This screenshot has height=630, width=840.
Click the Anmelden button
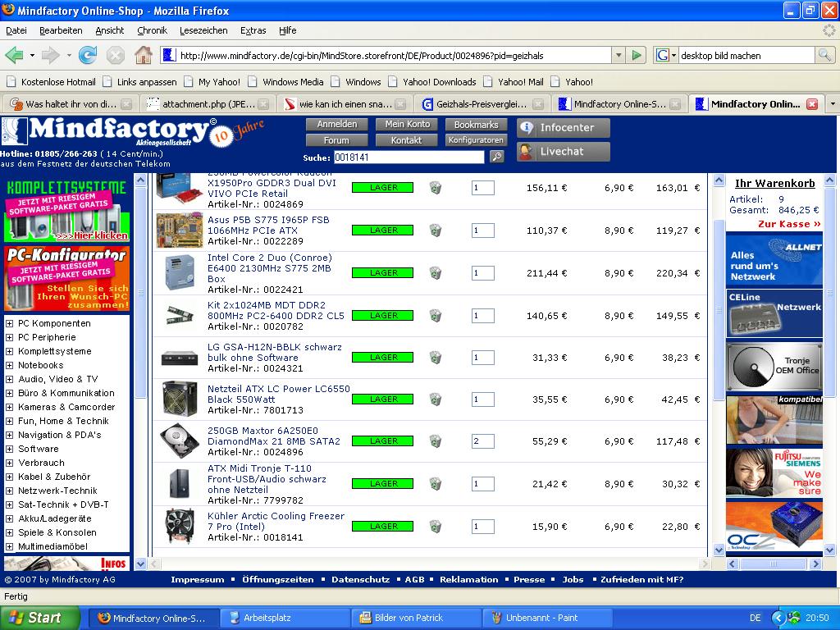tap(336, 125)
